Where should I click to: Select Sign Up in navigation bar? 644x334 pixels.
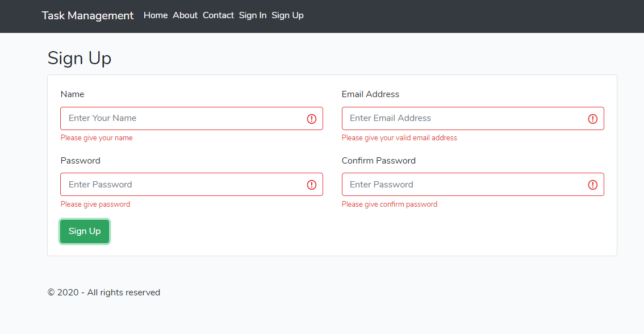point(287,15)
